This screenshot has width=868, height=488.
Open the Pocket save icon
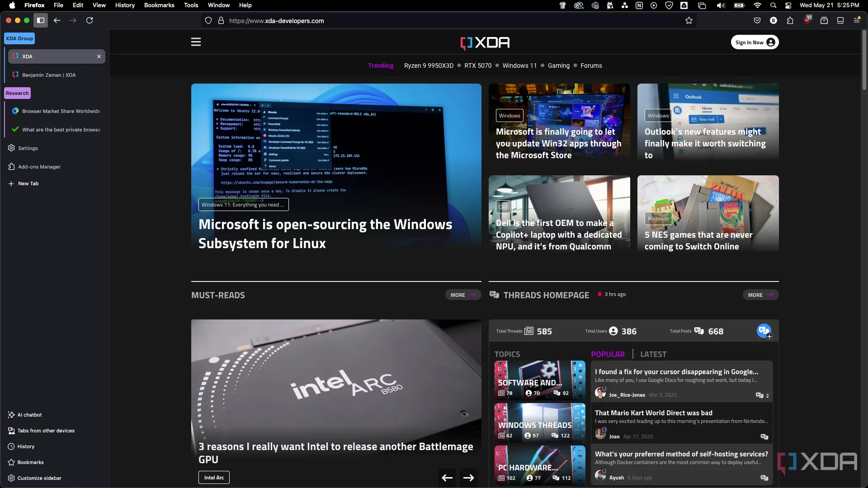coord(757,21)
